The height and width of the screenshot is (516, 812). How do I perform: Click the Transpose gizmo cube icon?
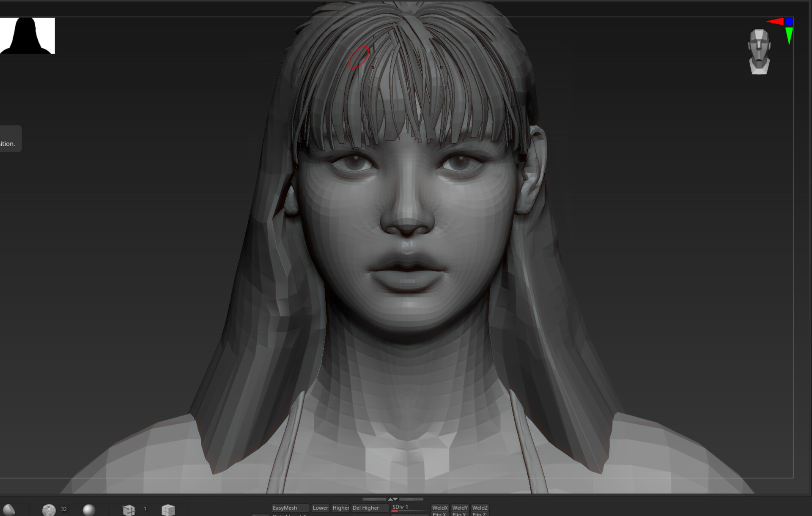tap(129, 509)
